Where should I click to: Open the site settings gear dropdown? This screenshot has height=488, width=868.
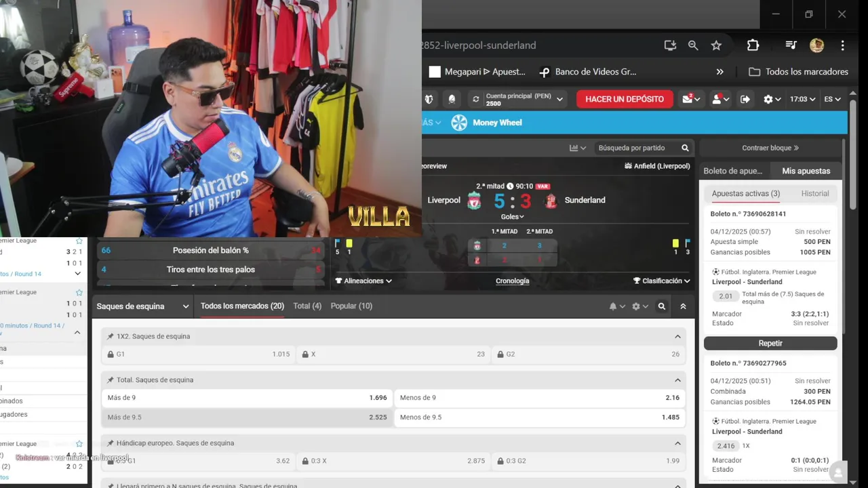772,99
